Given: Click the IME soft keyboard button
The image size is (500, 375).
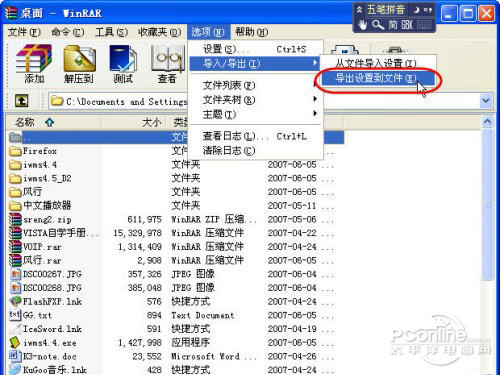Looking at the screenshot, I should coord(425,25).
